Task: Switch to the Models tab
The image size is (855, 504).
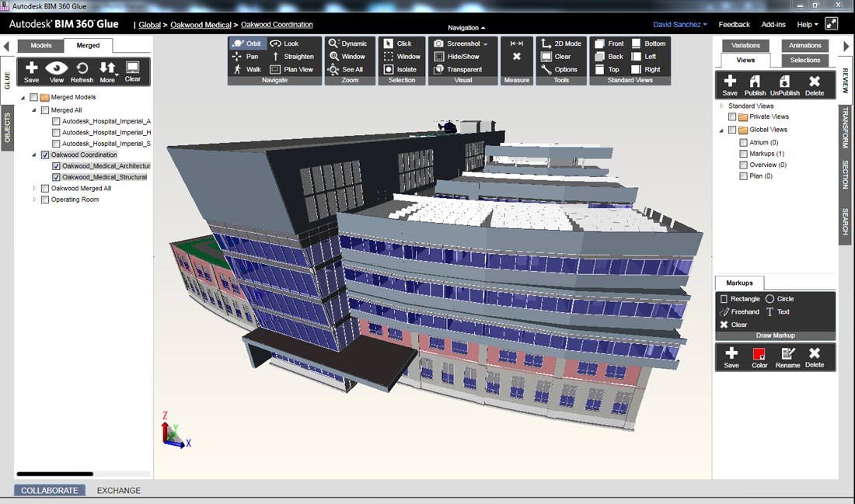Action: tap(41, 45)
